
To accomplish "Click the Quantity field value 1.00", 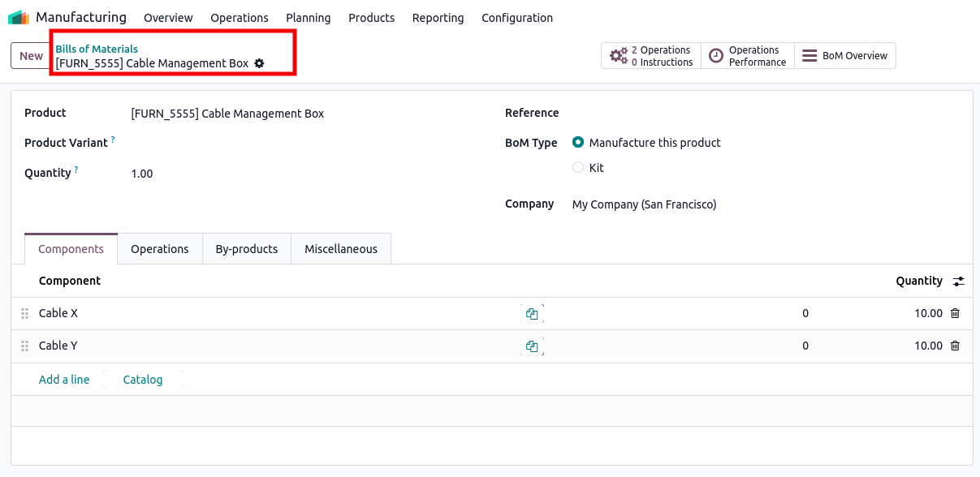I will [x=142, y=174].
